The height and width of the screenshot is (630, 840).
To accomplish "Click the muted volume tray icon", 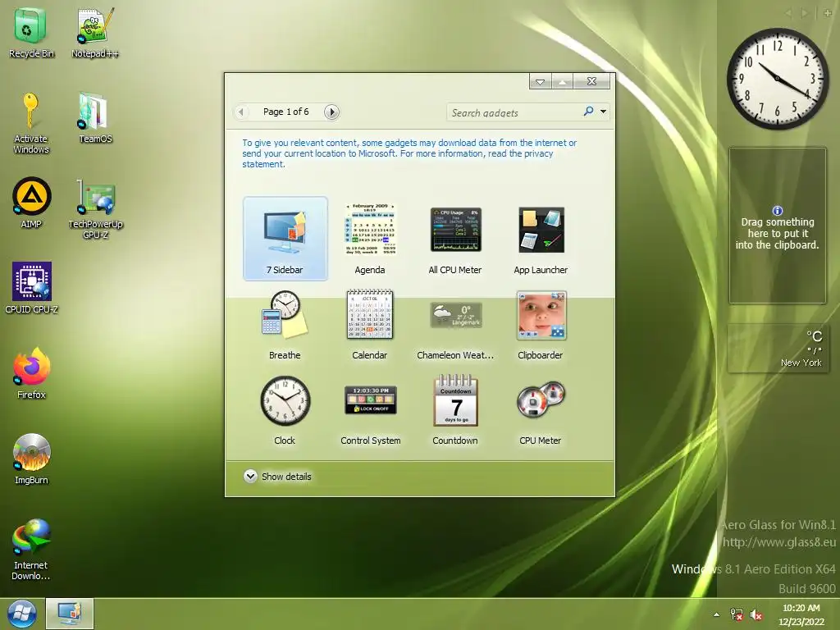I will 756,614.
